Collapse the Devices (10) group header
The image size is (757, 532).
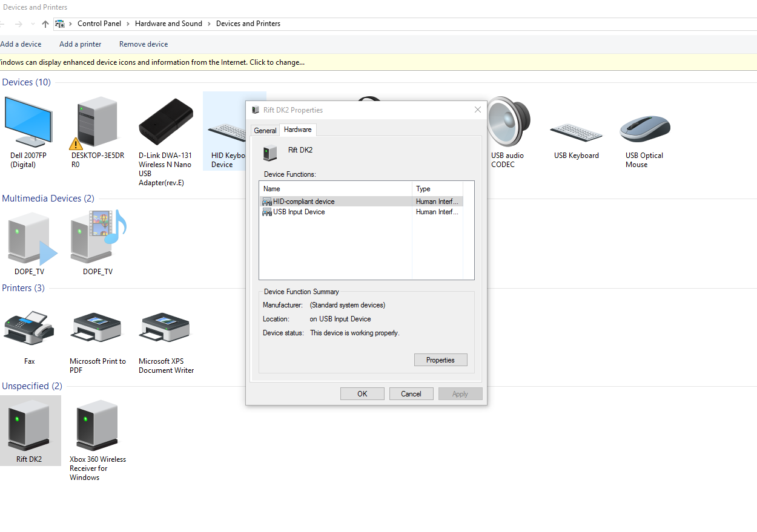pos(26,82)
